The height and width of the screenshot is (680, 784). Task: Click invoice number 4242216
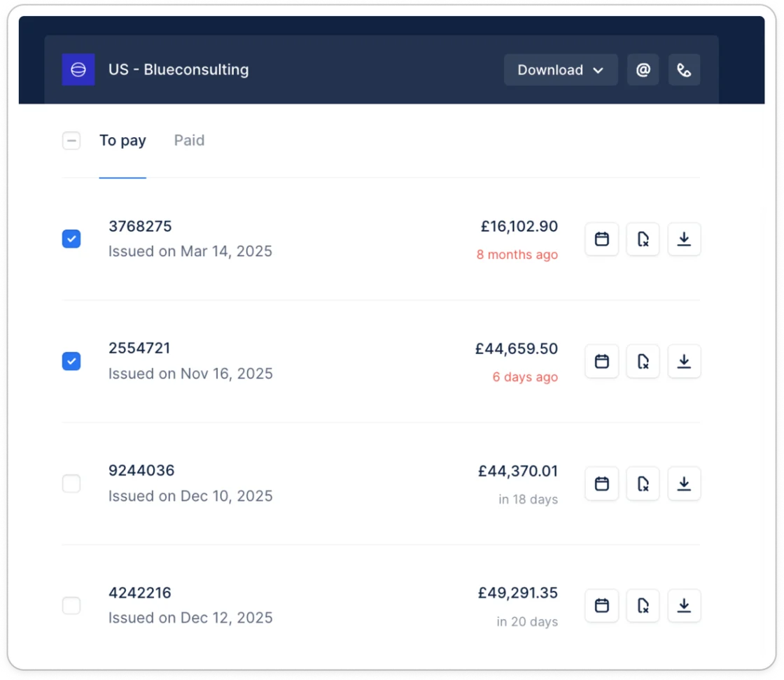click(x=140, y=593)
